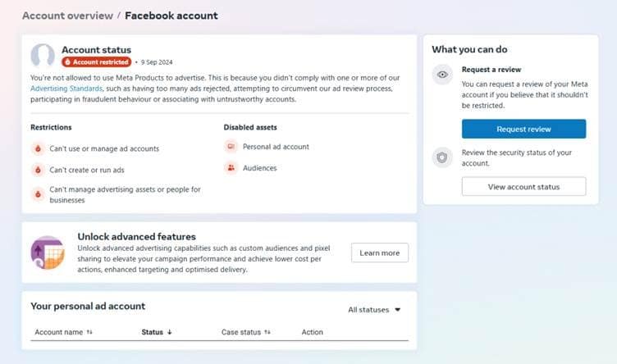The image size is (617, 364).
Task: Click the Audiences people icon
Action: [231, 168]
